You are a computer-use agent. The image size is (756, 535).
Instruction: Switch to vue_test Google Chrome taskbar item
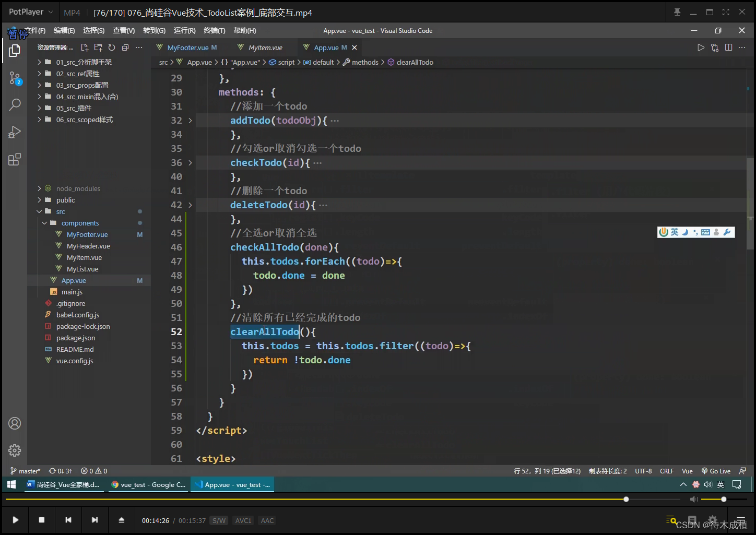pyautogui.click(x=149, y=485)
